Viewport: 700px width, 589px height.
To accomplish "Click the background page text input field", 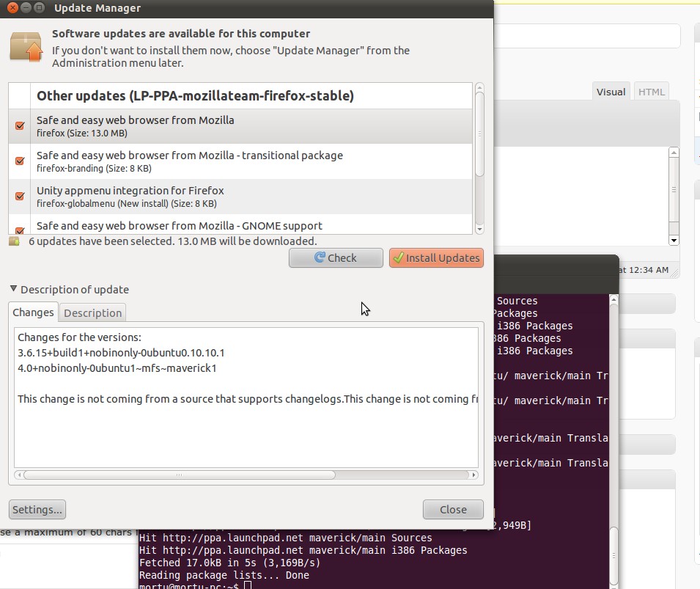I will 588,36.
